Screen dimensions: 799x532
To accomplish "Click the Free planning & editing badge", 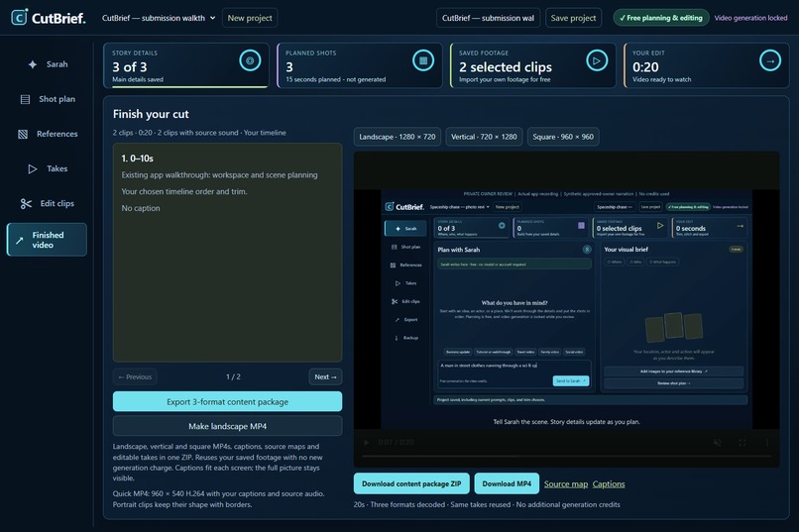I will pos(661,18).
